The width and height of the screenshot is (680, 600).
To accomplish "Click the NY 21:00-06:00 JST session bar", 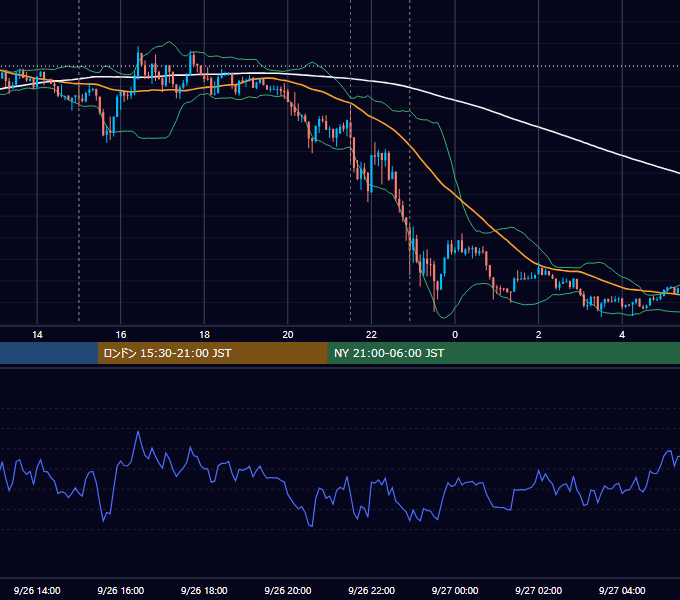I will 503,353.
